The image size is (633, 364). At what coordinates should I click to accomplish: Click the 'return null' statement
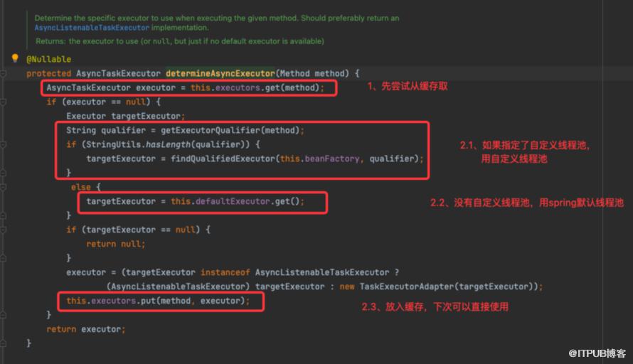pos(115,244)
